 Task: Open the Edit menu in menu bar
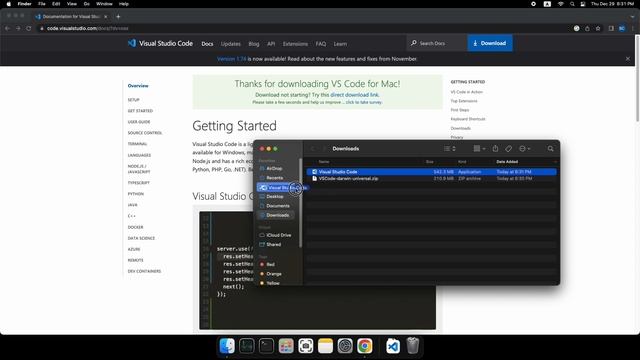pyautogui.click(x=56, y=4)
